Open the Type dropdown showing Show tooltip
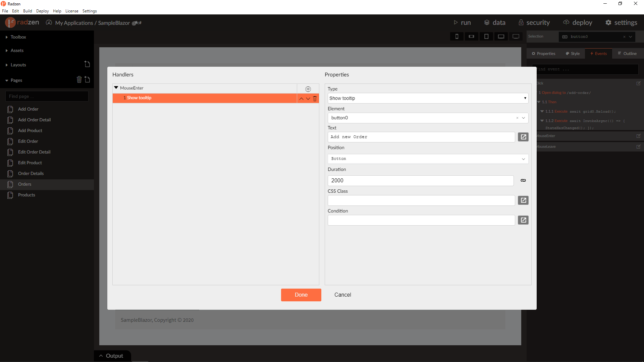The image size is (644, 362). 428,98
